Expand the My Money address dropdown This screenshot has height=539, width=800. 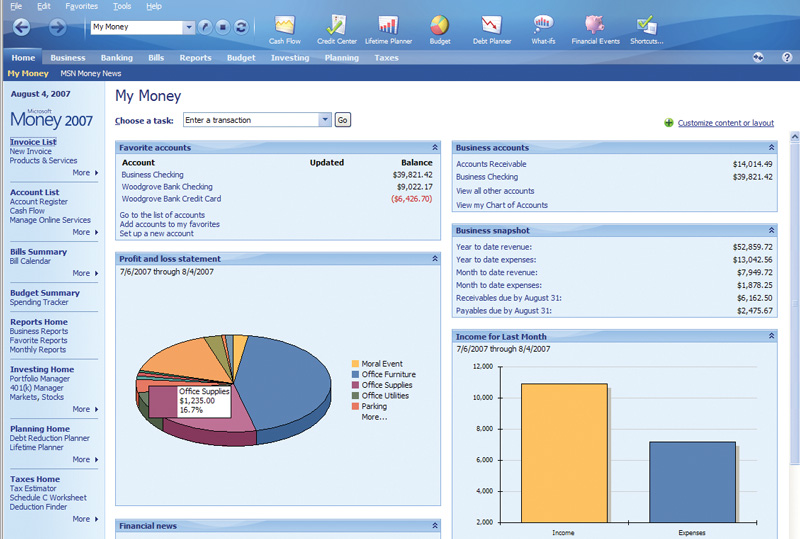pos(188,28)
